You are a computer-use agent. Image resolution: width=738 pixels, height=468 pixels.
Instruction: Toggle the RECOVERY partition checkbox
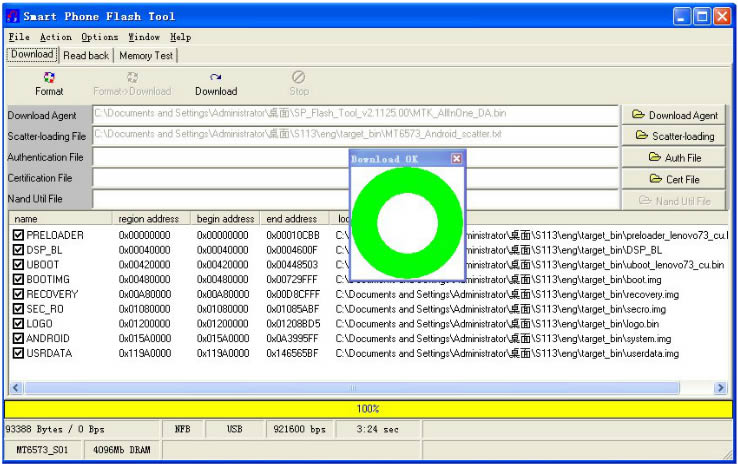pyautogui.click(x=18, y=295)
